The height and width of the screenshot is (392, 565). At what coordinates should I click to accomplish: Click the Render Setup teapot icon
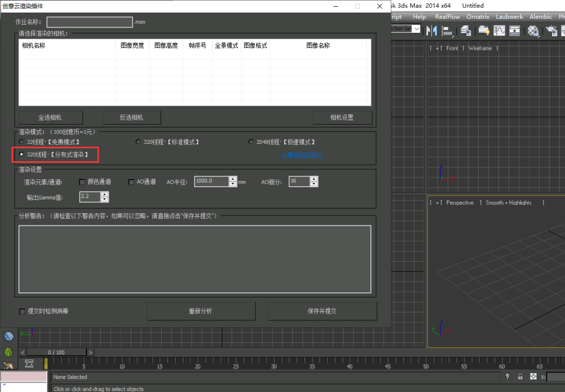[x=550, y=30]
